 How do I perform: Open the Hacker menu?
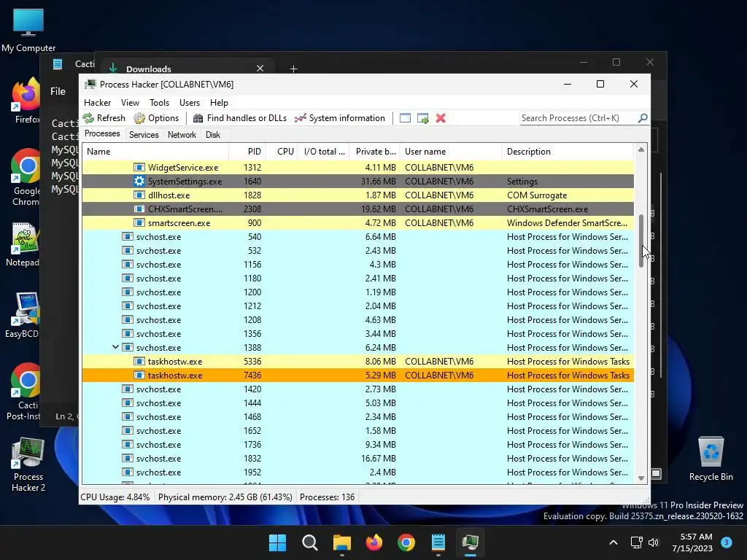click(97, 102)
